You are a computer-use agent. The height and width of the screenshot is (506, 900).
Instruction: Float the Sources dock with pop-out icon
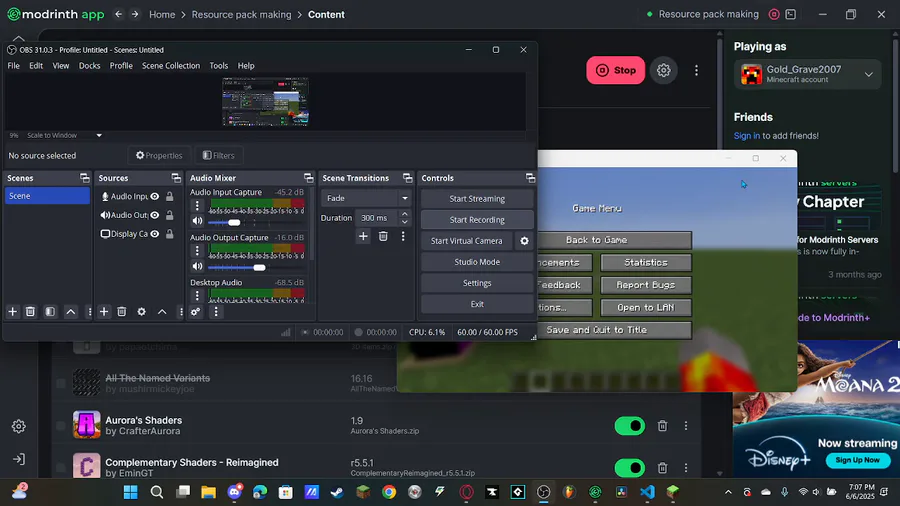[176, 178]
